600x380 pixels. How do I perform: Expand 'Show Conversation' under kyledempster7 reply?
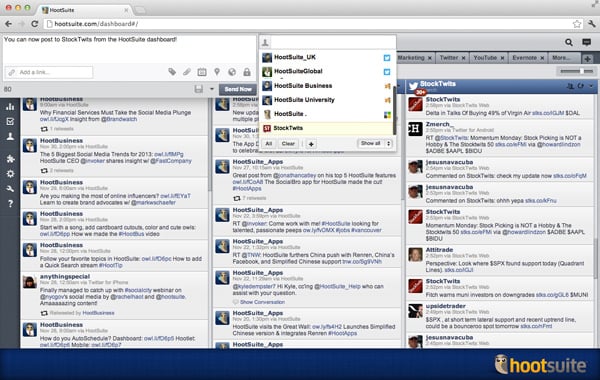(x=262, y=302)
